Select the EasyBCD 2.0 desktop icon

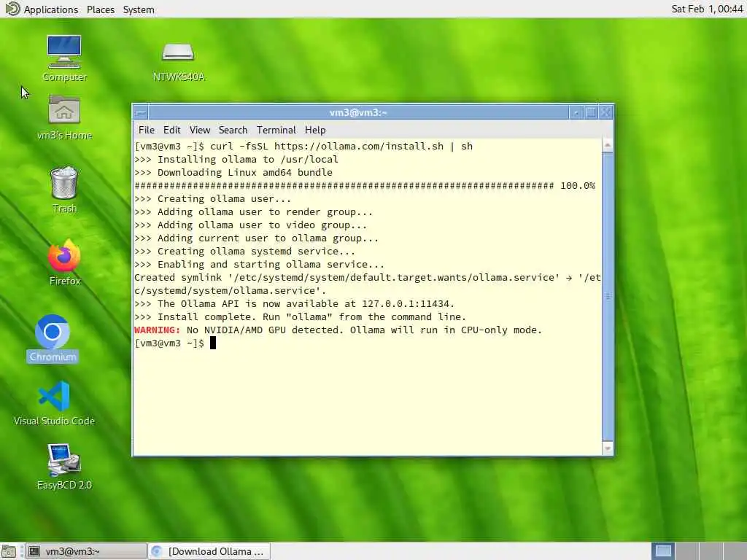tap(64, 467)
